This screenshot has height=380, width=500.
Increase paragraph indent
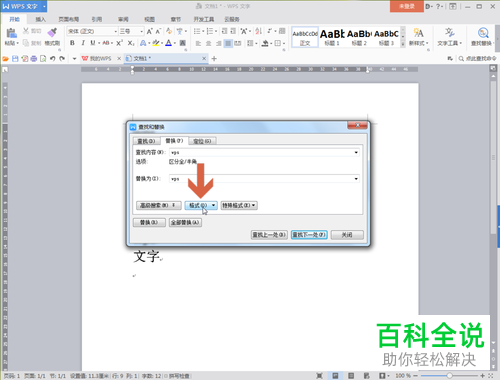point(233,31)
